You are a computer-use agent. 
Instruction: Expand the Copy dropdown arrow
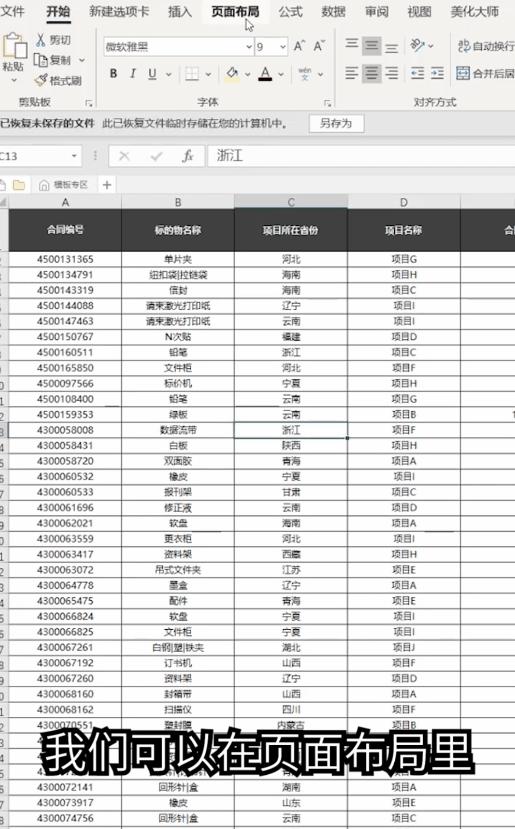82,60
